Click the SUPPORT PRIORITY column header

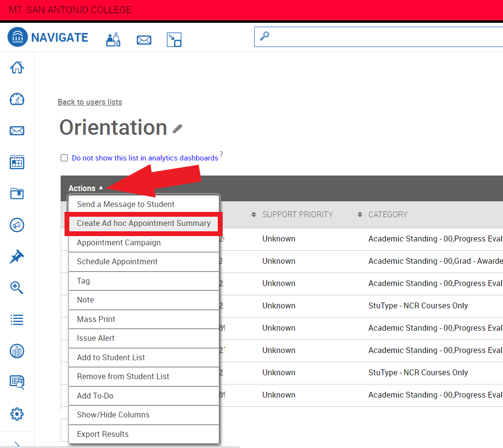297,214
